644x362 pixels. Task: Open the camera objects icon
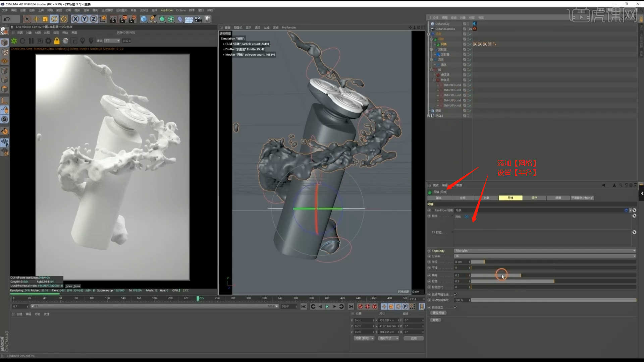pyautogui.click(x=198, y=19)
